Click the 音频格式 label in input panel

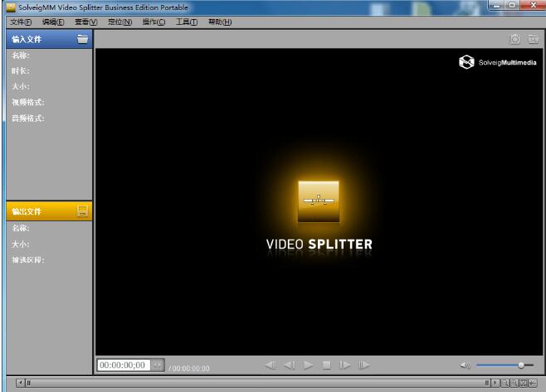28,119
